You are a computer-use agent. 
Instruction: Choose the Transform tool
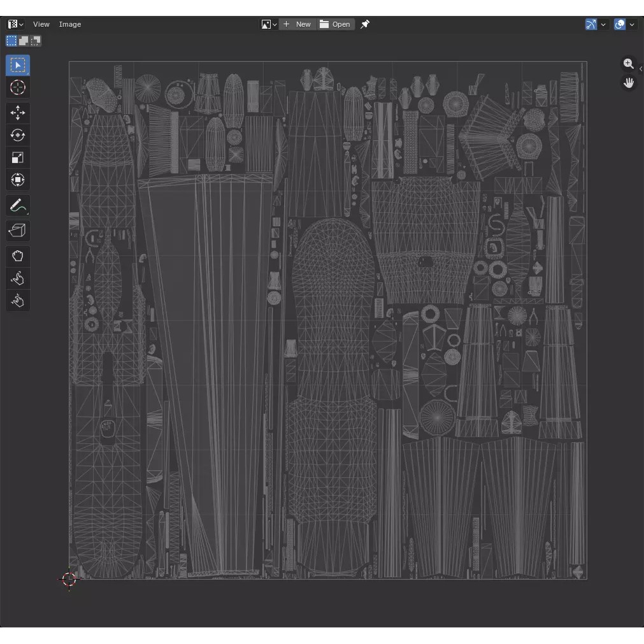pyautogui.click(x=18, y=180)
